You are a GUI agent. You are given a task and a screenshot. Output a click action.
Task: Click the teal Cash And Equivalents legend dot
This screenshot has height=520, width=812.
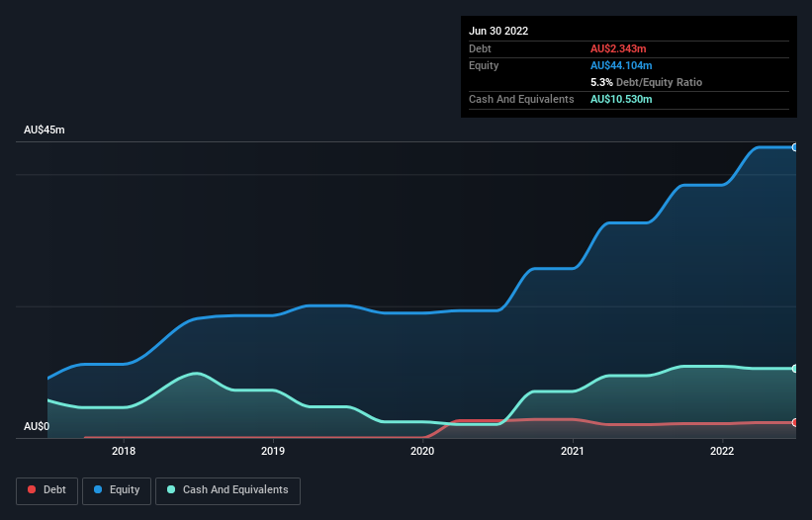171,489
